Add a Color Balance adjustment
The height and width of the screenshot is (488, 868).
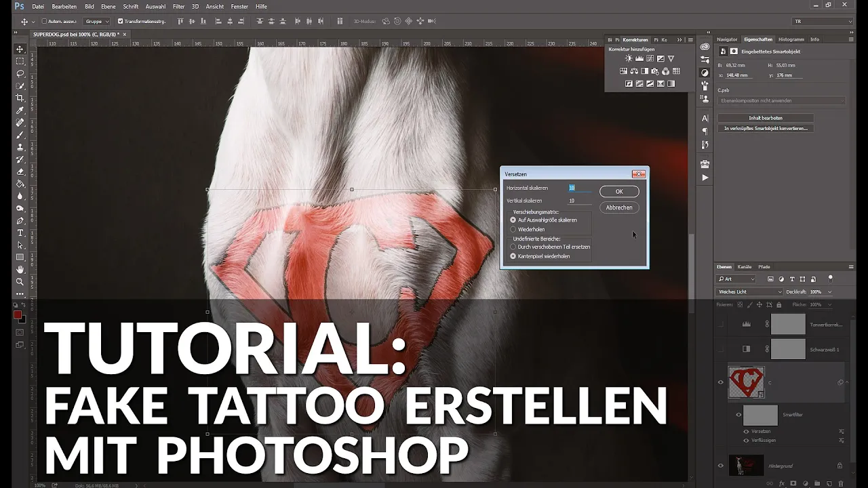[x=634, y=71]
